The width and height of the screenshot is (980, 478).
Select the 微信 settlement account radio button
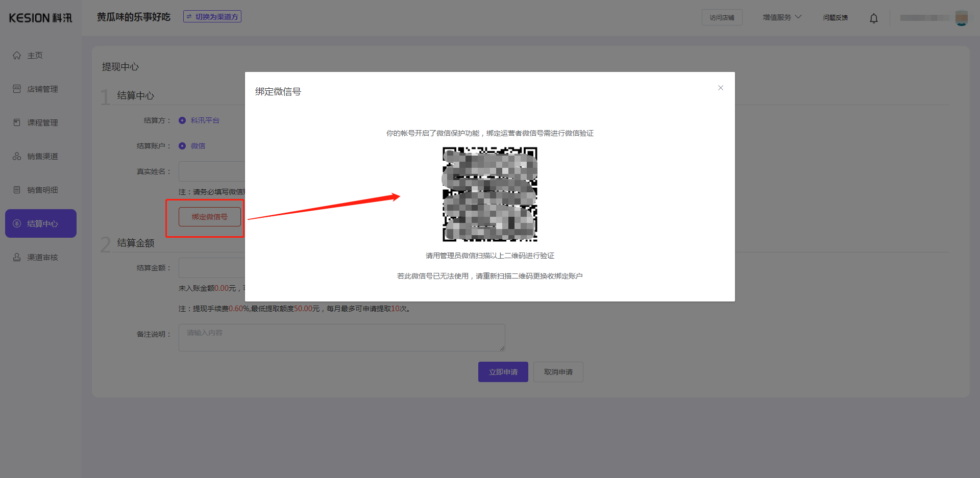coord(182,145)
